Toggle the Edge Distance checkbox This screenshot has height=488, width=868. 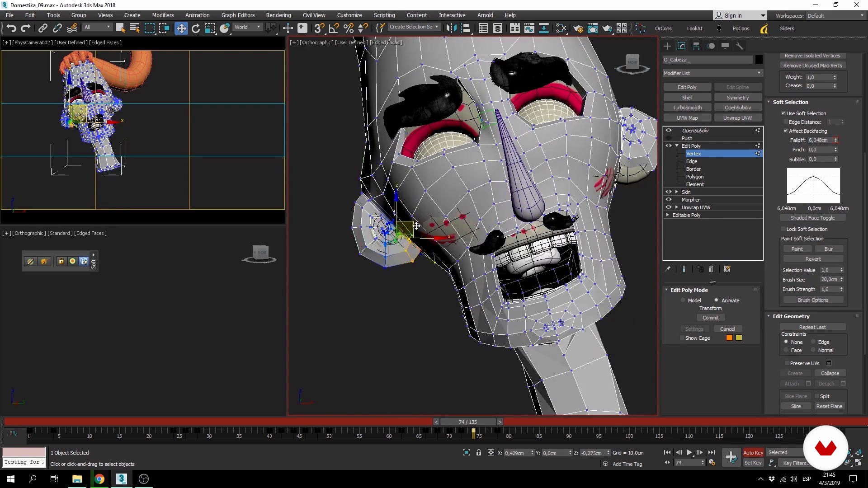(786, 122)
